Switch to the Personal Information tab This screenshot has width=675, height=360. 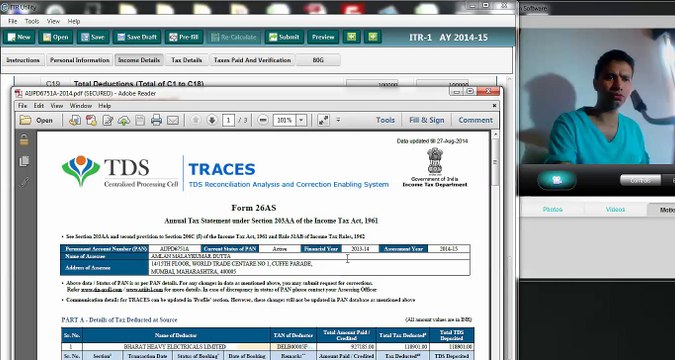(80, 60)
